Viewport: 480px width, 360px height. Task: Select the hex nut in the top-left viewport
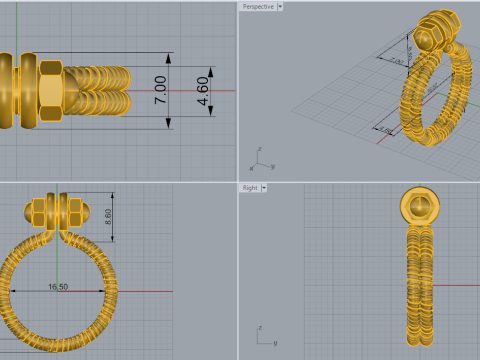coord(51,91)
